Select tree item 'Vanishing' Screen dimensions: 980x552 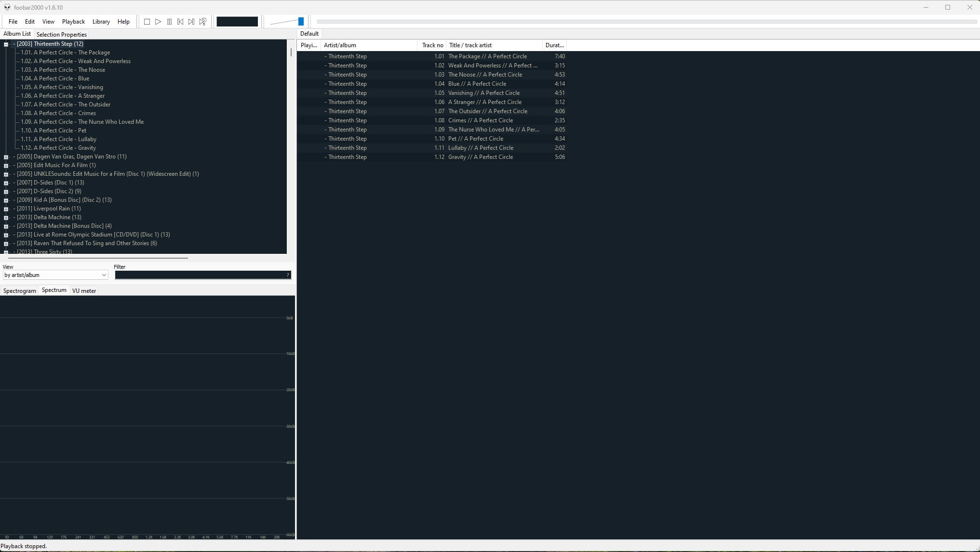tap(62, 87)
